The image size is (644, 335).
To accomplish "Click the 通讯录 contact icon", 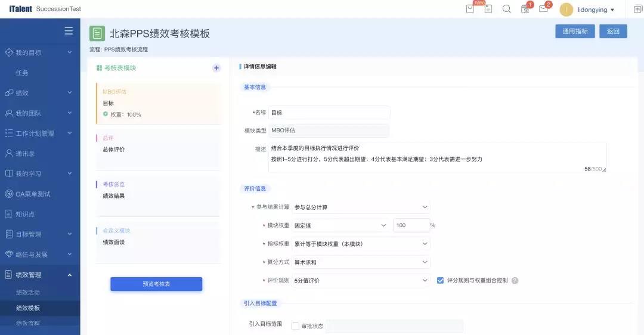I will coord(9,153).
